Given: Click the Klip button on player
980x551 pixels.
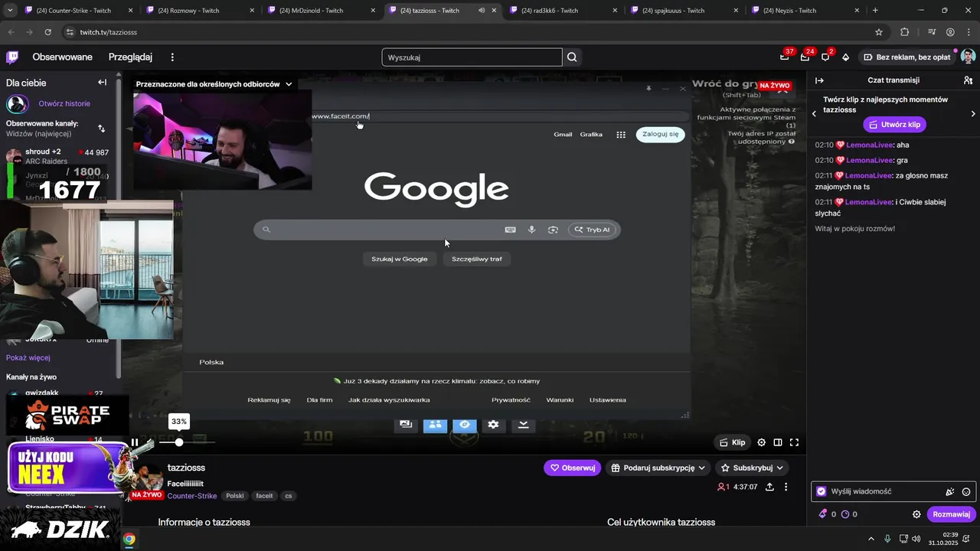Looking at the screenshot, I should tap(733, 442).
